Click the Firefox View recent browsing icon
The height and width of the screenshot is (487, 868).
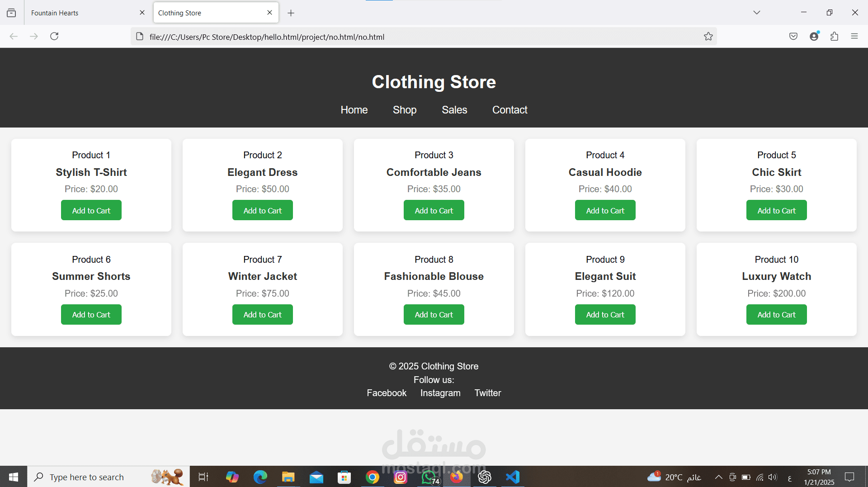pyautogui.click(x=11, y=13)
